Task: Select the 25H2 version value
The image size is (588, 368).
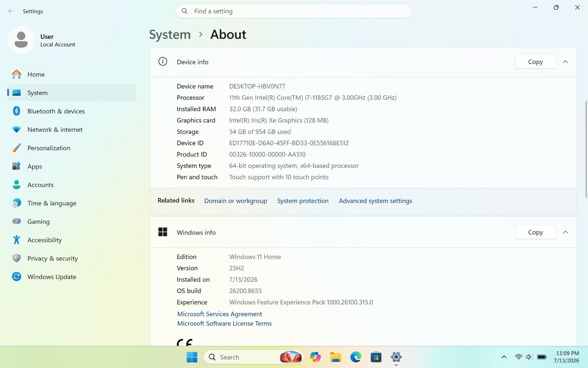Action: pos(237,268)
